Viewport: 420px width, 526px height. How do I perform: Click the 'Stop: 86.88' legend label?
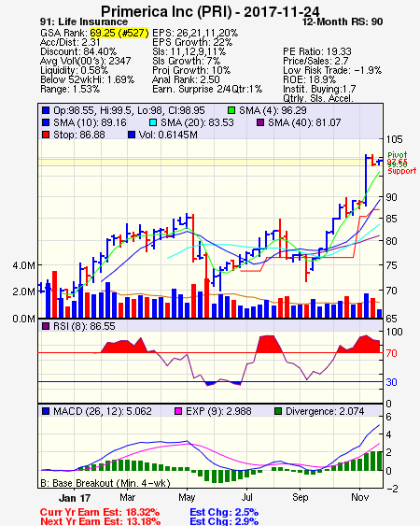pos(79,135)
